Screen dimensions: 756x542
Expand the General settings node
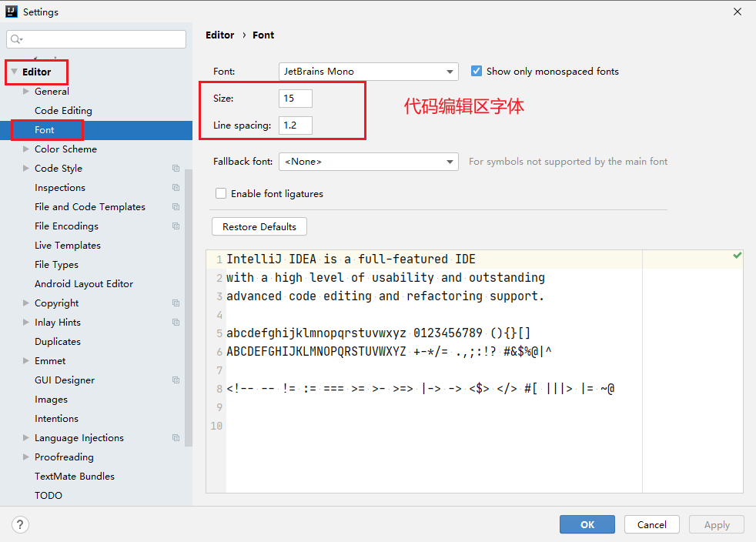(26, 91)
